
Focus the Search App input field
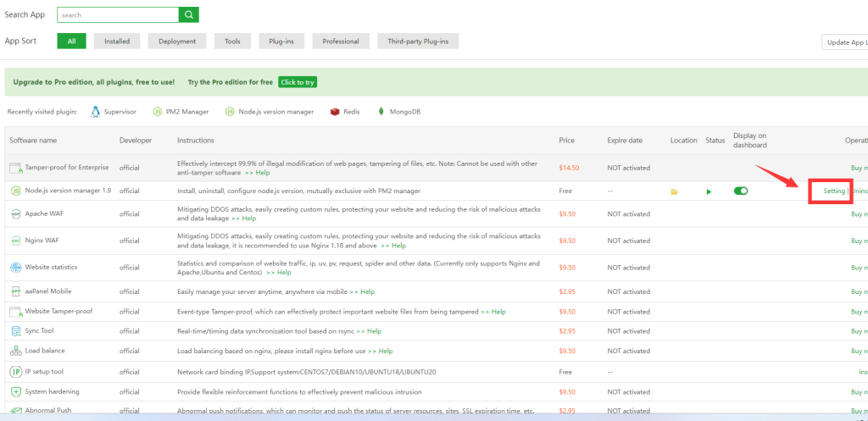118,15
